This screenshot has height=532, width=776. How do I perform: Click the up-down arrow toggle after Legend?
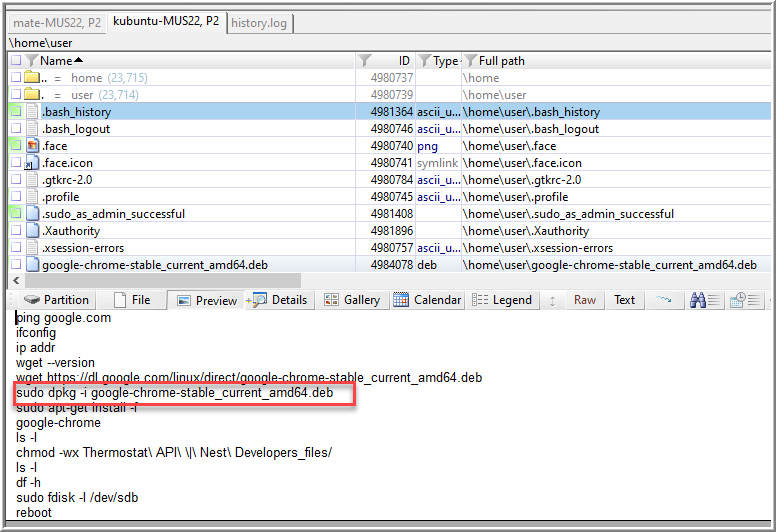tap(552, 300)
